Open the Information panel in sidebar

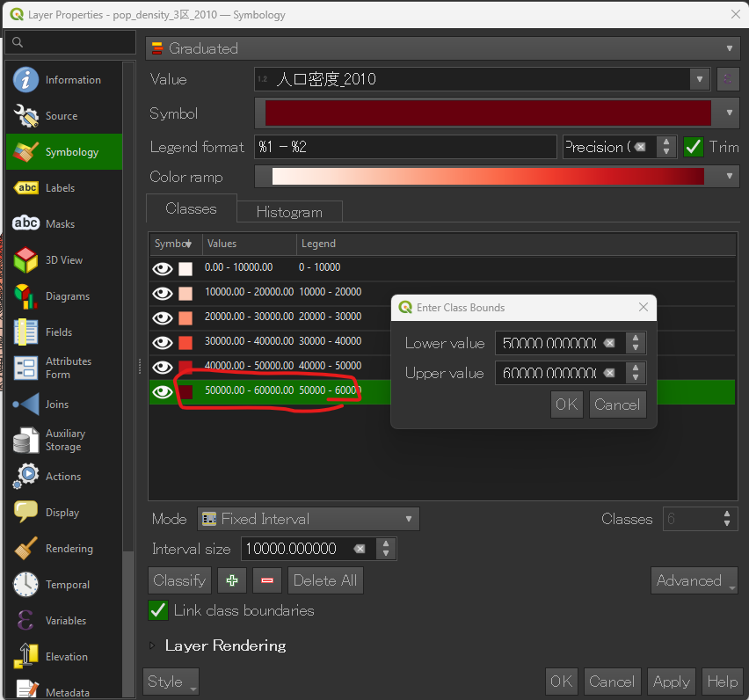point(63,80)
